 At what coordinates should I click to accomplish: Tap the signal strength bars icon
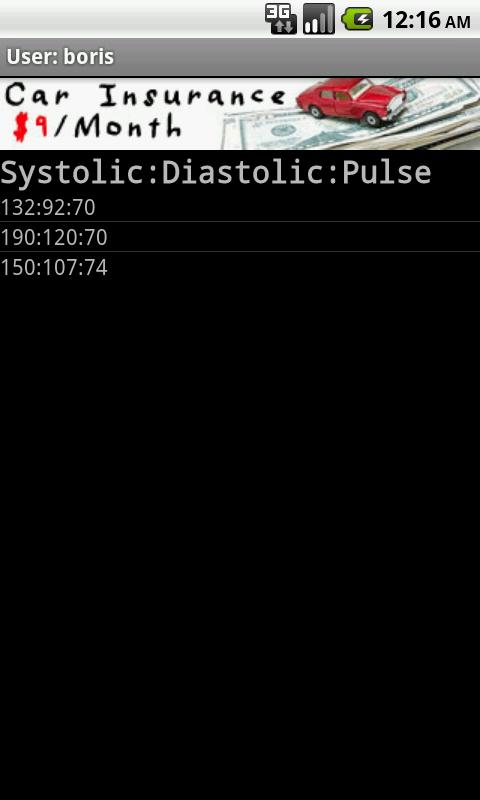click(x=319, y=19)
